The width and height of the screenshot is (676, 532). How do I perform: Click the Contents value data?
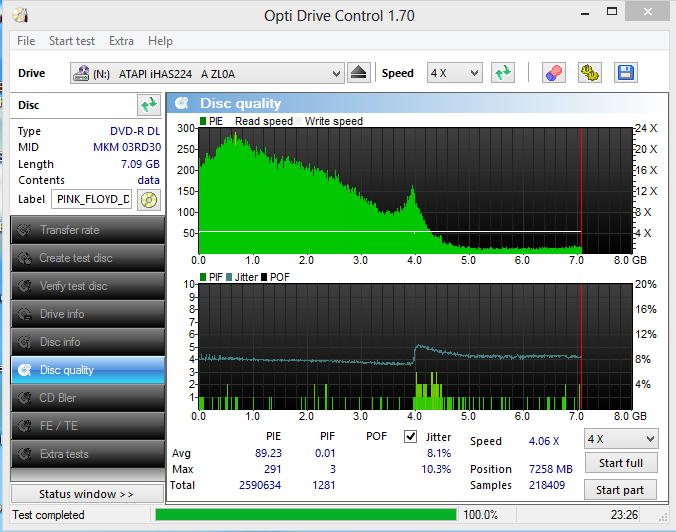[148, 180]
